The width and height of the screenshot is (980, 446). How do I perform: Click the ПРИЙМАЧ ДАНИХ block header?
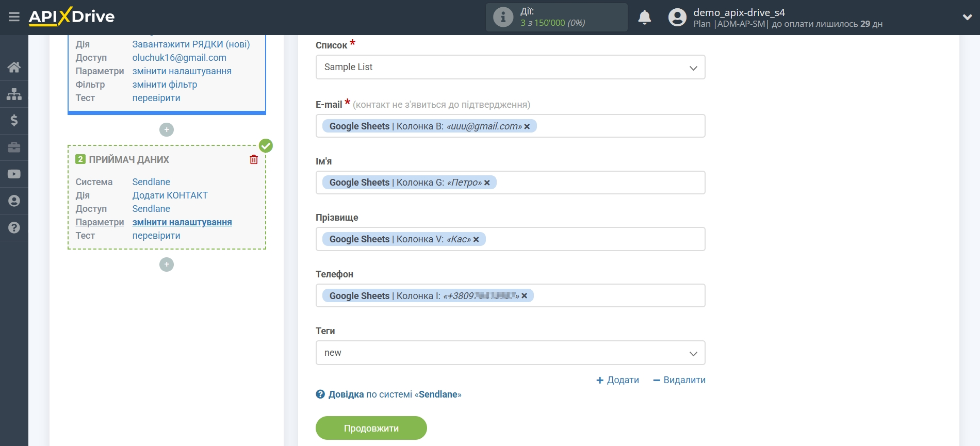pyautogui.click(x=129, y=160)
